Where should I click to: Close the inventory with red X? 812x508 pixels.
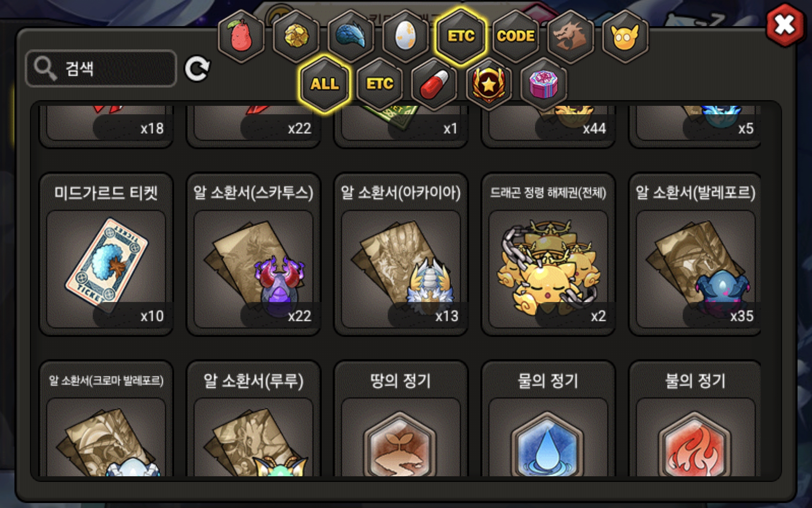[785, 25]
